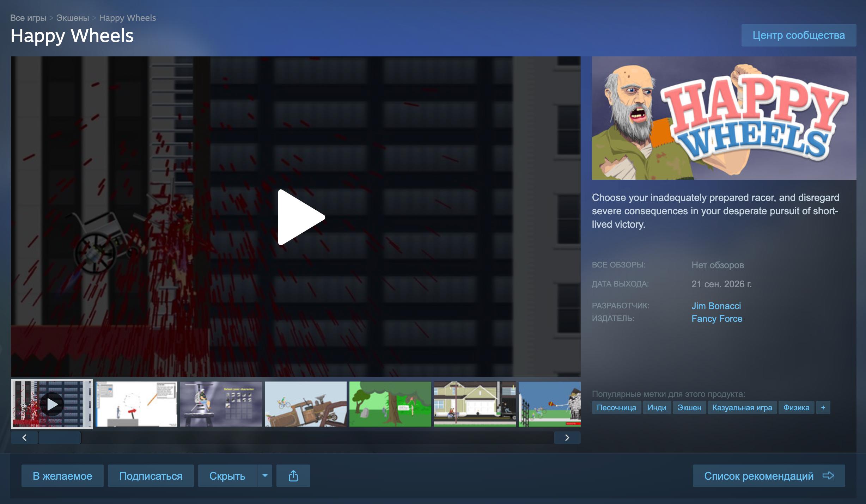Select the trailer video thumbnail
This screenshot has width=866, height=504.
click(52, 404)
